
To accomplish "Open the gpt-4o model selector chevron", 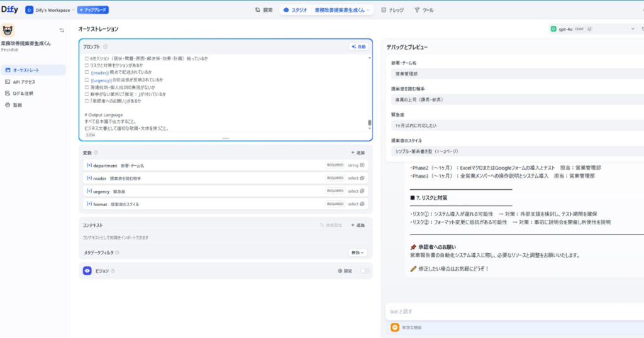I will click(x=633, y=29).
